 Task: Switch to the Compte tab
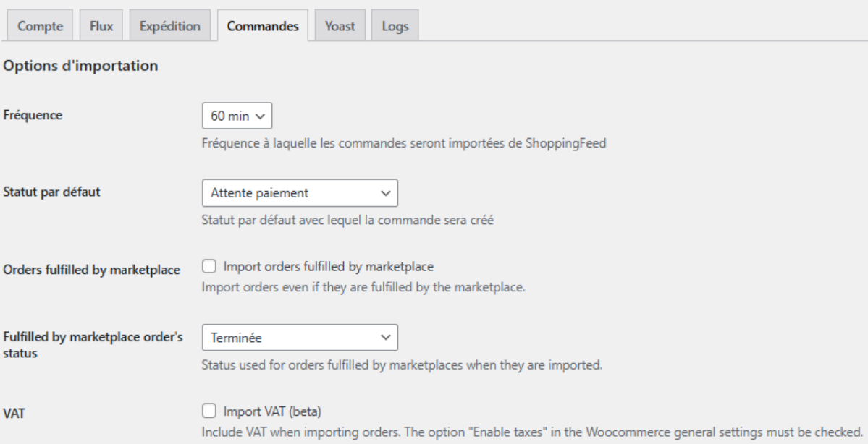41,27
